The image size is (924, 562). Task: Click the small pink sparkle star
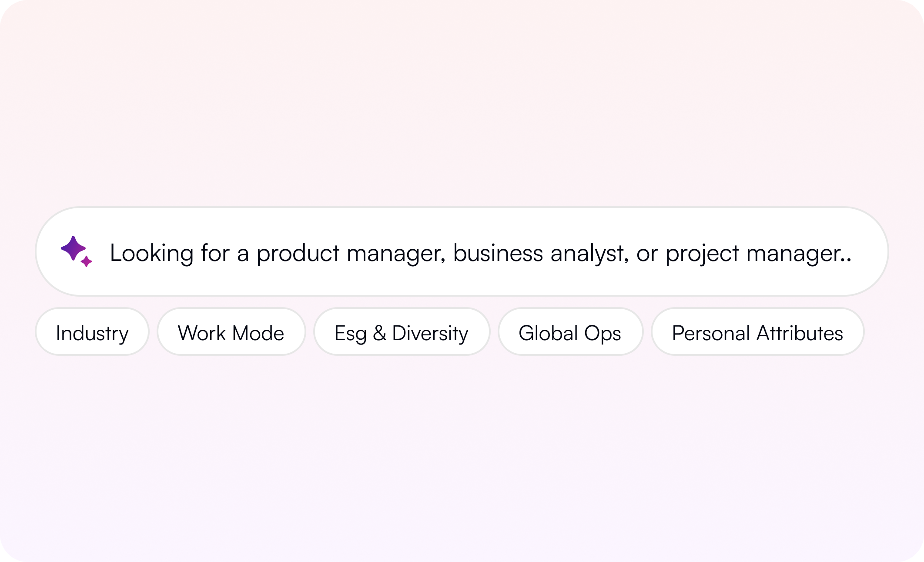pos(87,261)
